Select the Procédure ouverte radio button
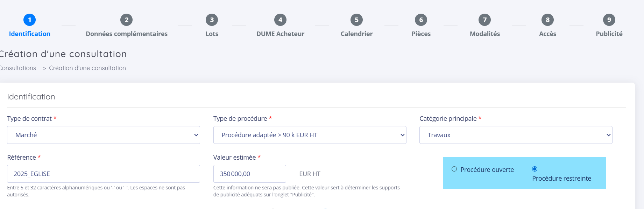 point(454,169)
